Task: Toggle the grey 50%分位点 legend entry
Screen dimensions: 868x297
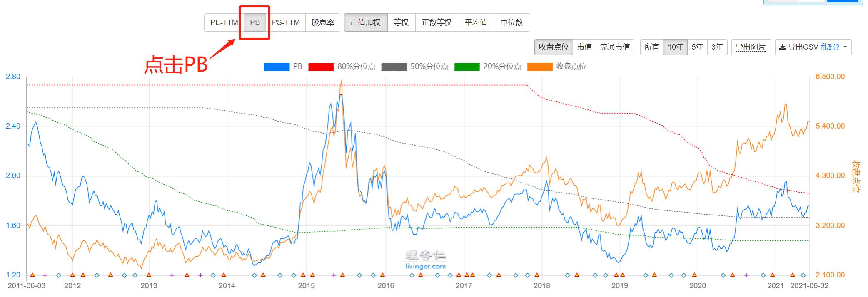Action: [x=415, y=67]
